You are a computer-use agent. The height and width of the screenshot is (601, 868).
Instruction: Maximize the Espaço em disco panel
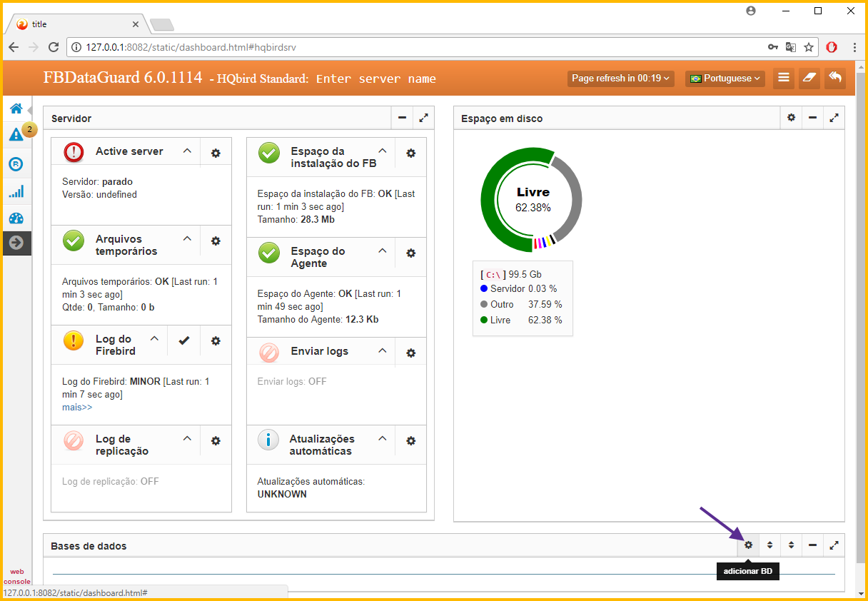pyautogui.click(x=834, y=118)
